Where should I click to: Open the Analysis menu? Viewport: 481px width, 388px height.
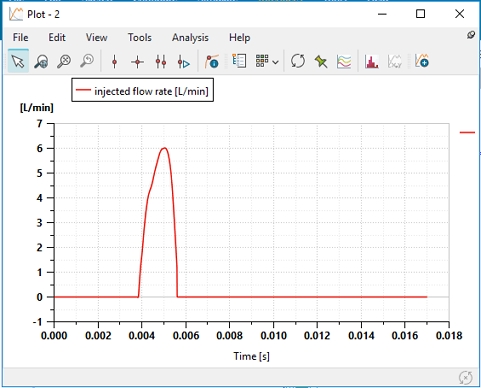(x=190, y=38)
